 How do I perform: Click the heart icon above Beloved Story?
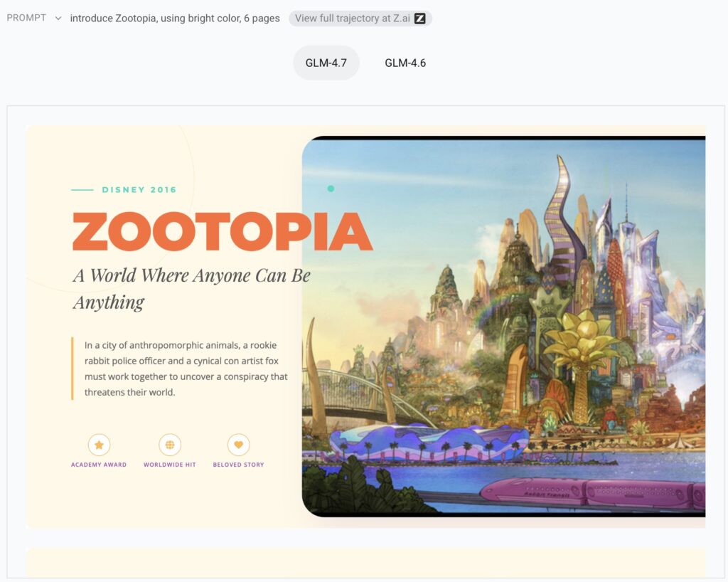(x=238, y=445)
